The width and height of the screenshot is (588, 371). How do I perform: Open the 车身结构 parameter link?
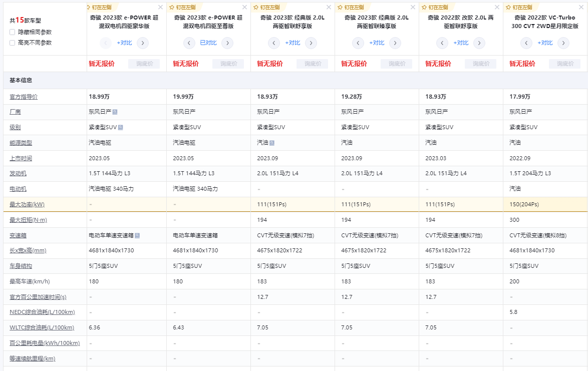(21, 266)
